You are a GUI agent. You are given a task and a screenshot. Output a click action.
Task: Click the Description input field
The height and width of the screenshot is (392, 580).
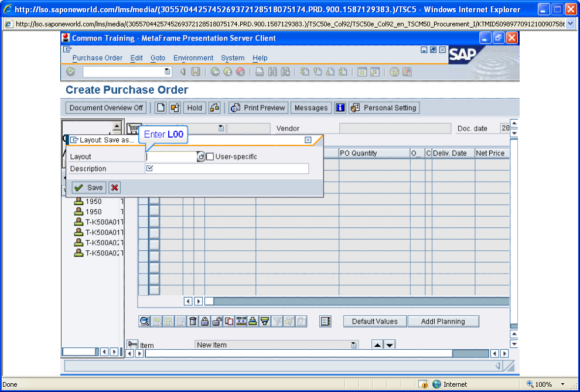coord(227,169)
